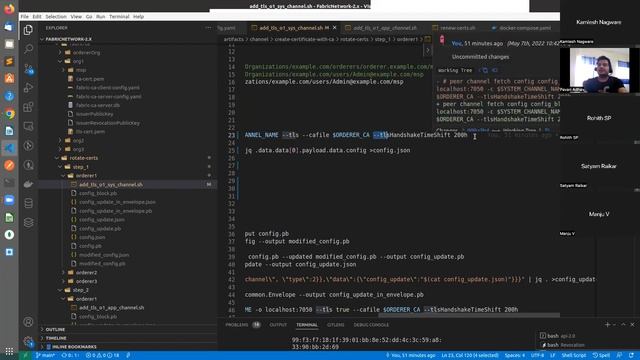Change indentation via Spaces: 4

515,356
